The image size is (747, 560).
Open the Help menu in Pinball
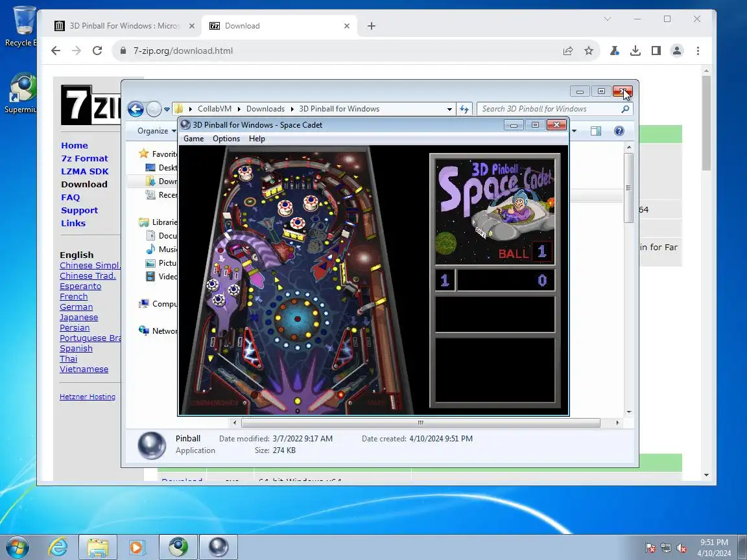(257, 139)
